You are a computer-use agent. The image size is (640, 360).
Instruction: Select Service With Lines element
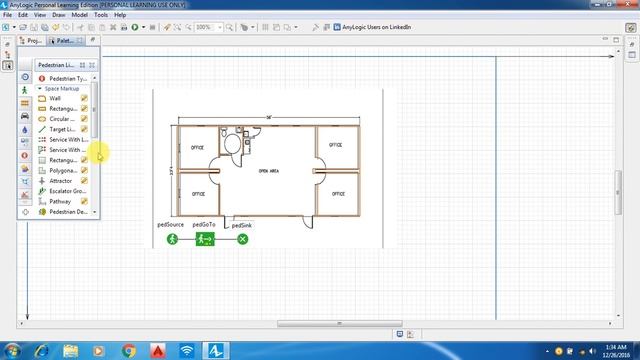click(63, 140)
